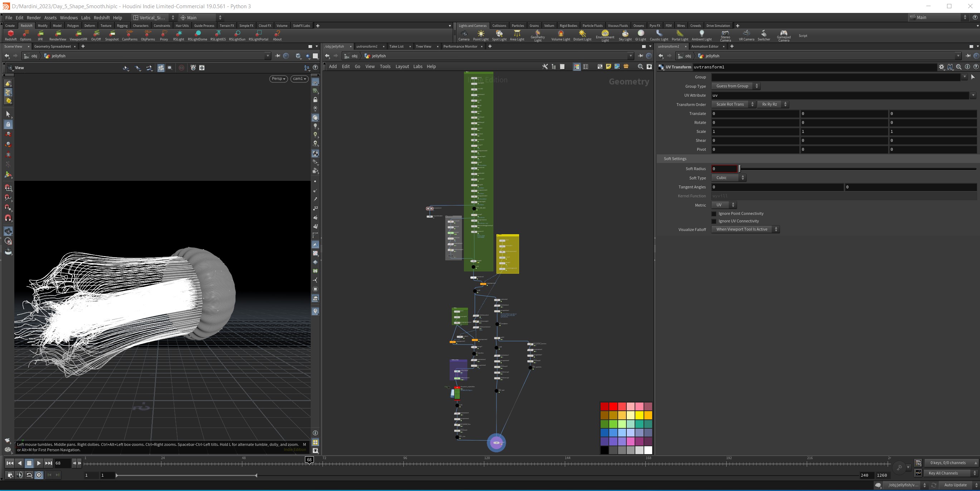Image resolution: width=980 pixels, height=491 pixels.
Task: Click the Group parameter input field
Action: 836,77
